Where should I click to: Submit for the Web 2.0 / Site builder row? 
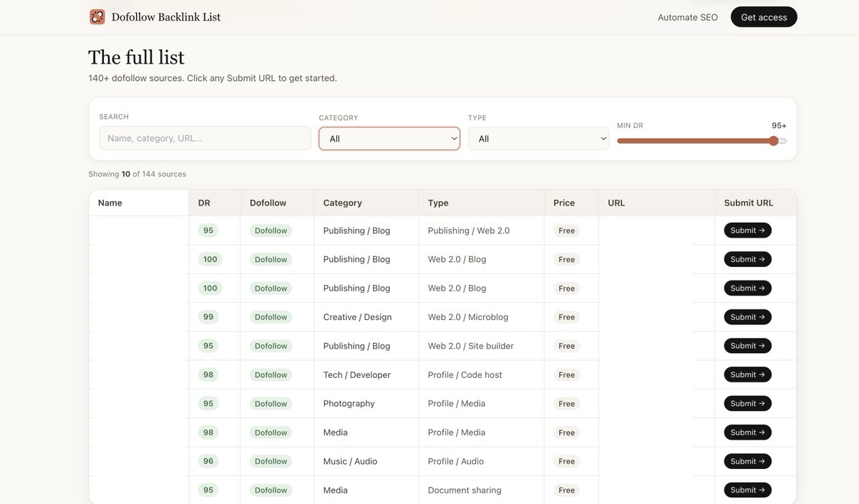point(748,346)
